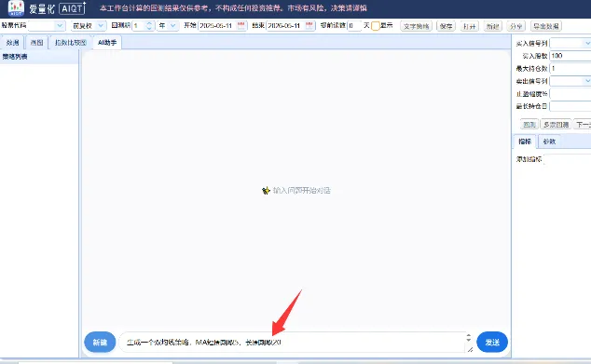591x364 pixels.
Task: Toggle the 显示 checkbox in toolbar
Action: (x=376, y=26)
